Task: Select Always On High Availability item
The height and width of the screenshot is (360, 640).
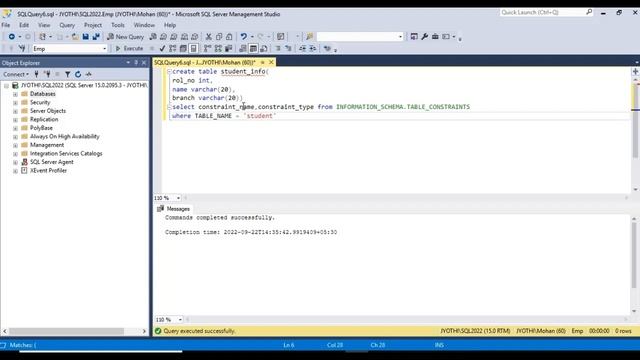Action: 64,136
